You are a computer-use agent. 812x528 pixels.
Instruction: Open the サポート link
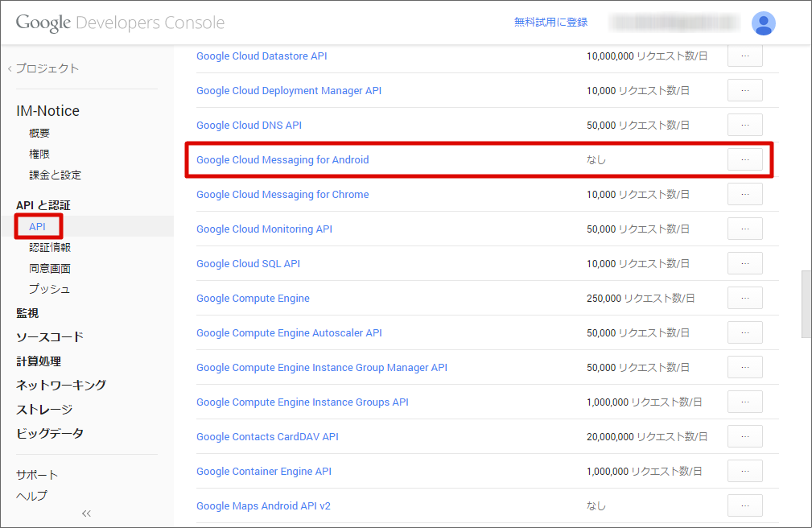(x=37, y=475)
